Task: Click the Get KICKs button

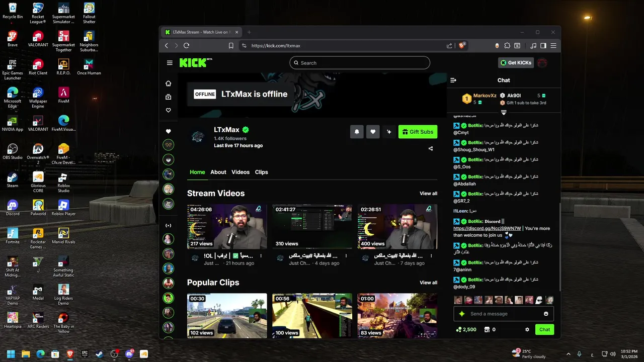Action: click(x=516, y=63)
